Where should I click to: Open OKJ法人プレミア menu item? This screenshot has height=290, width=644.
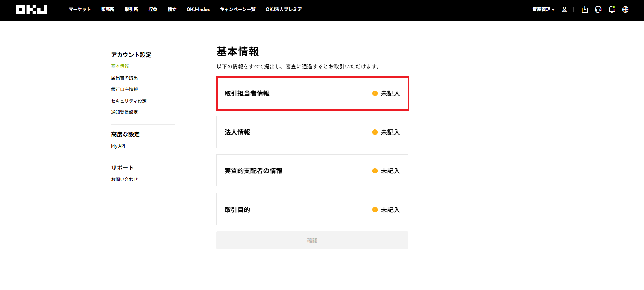[x=284, y=10]
